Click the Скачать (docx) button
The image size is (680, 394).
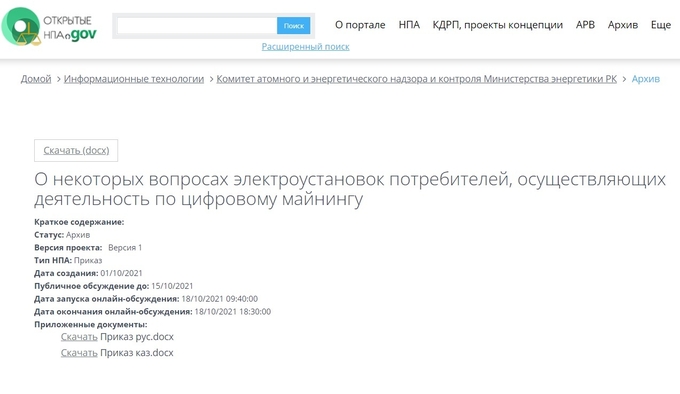coord(76,150)
